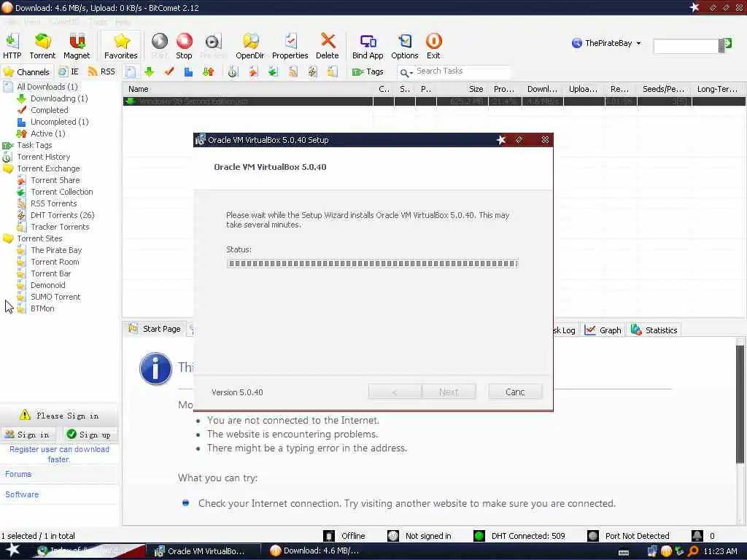
Task: Open Torrent History in sidebar
Action: 43,157
